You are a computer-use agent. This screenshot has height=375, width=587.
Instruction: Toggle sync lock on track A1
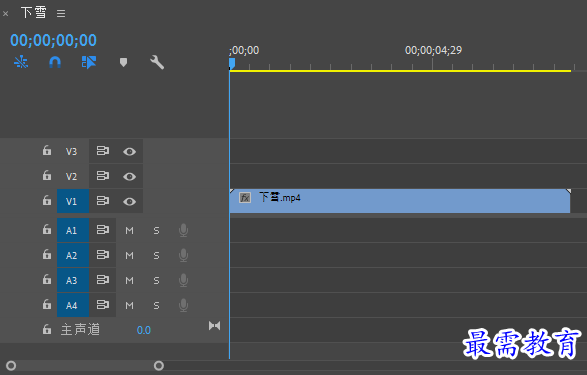pos(103,229)
